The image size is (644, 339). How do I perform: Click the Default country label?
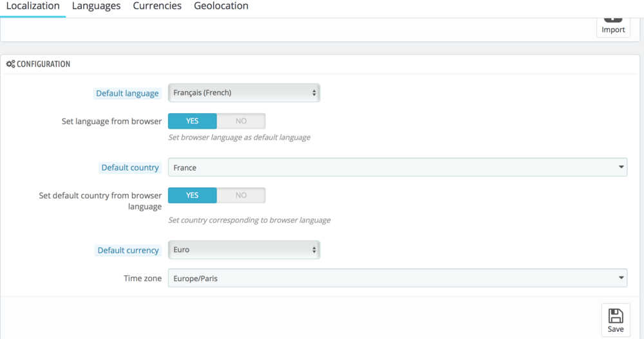130,168
